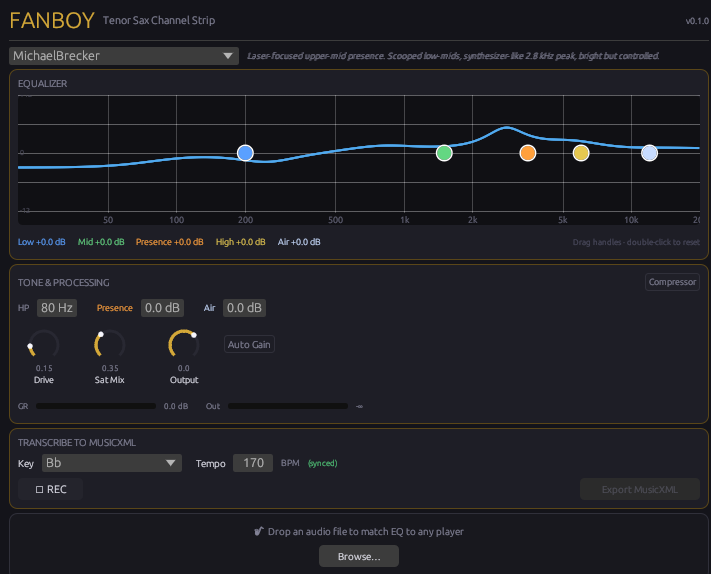
Task: Open the MichaelBrecker preset dropdown
Action: tap(124, 56)
